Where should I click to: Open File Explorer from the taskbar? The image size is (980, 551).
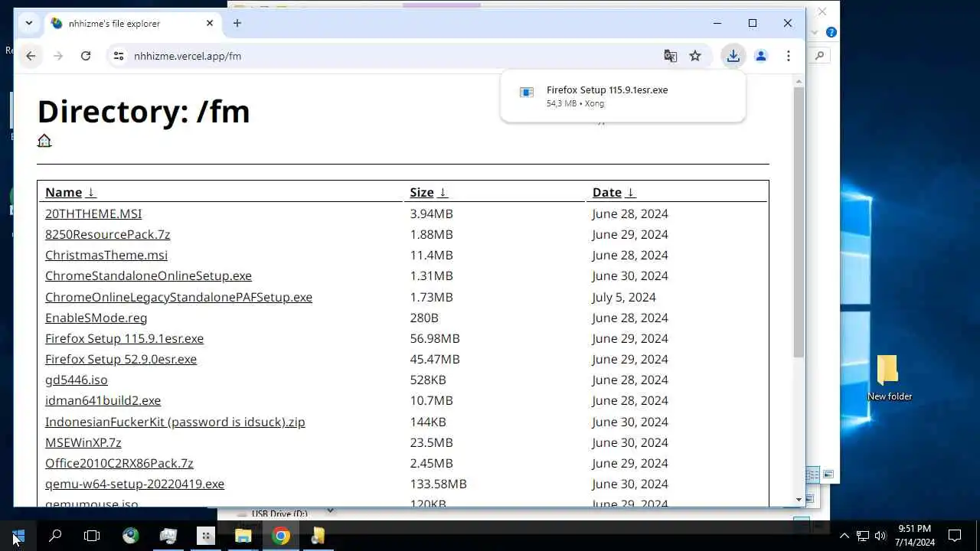click(243, 536)
